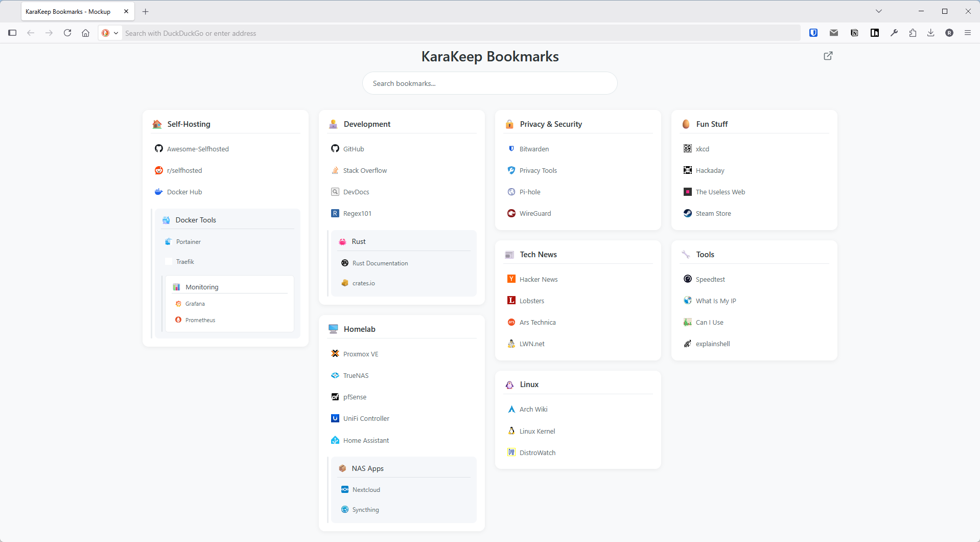Toggle the browser sidebar panel
The height and width of the screenshot is (542, 980).
click(12, 33)
